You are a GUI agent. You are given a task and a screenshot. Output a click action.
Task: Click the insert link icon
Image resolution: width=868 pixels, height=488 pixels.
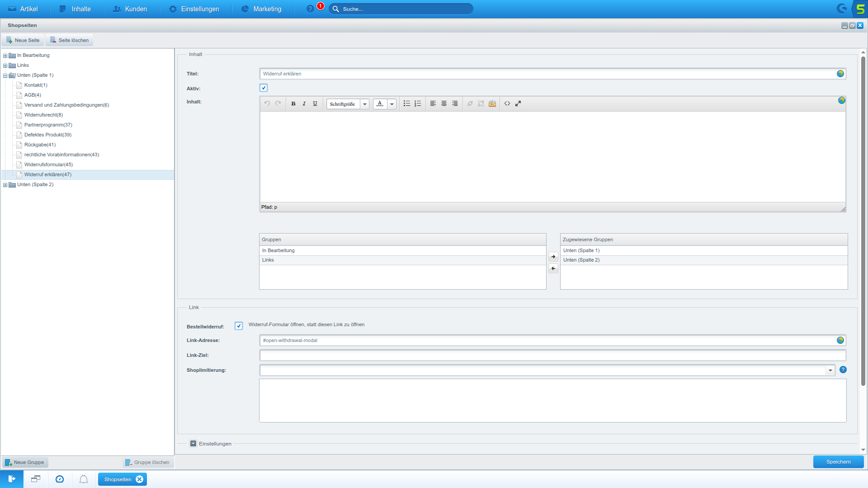(x=470, y=103)
